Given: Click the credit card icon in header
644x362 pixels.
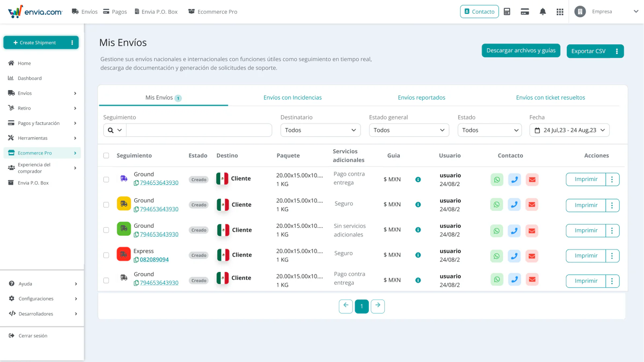Looking at the screenshot, I should pos(525,12).
